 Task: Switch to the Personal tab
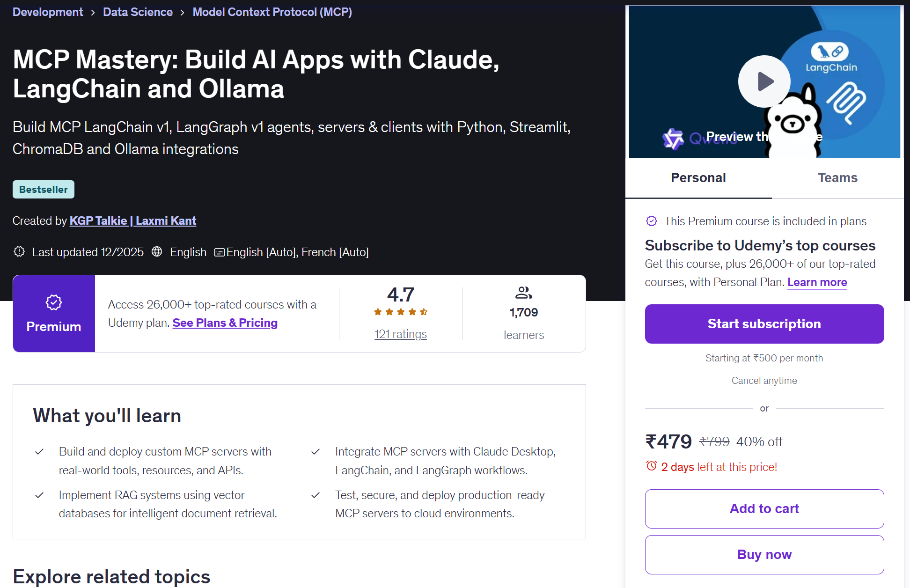(698, 178)
